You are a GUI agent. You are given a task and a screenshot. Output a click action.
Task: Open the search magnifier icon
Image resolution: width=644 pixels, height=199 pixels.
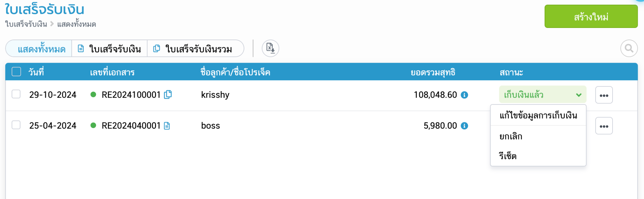(x=629, y=48)
